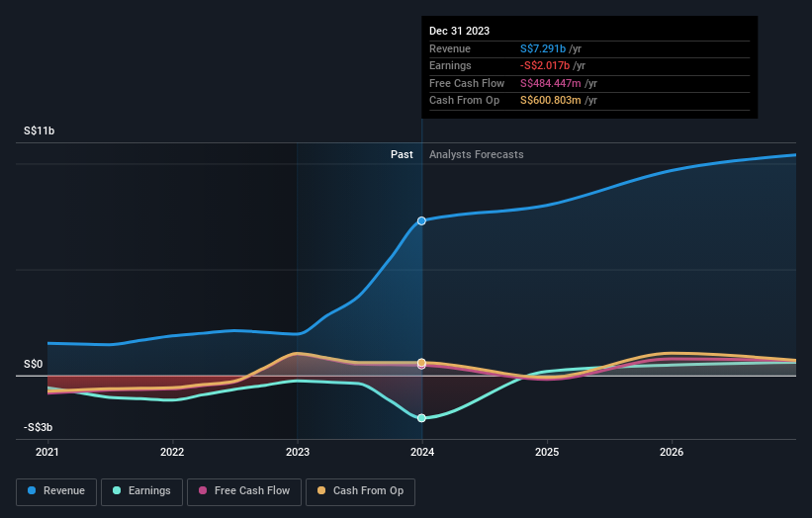This screenshot has height=518, width=812.
Task: Click the Earnings row label in tooltip
Action: (450, 65)
